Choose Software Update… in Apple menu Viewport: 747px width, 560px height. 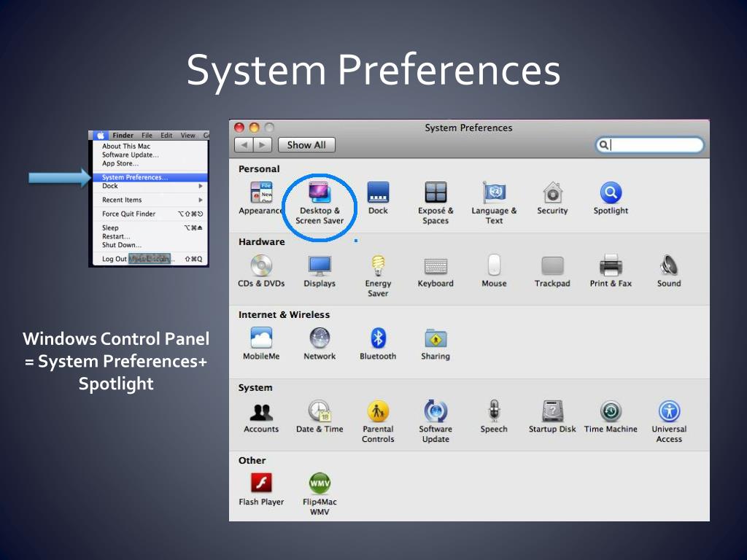pyautogui.click(x=149, y=155)
